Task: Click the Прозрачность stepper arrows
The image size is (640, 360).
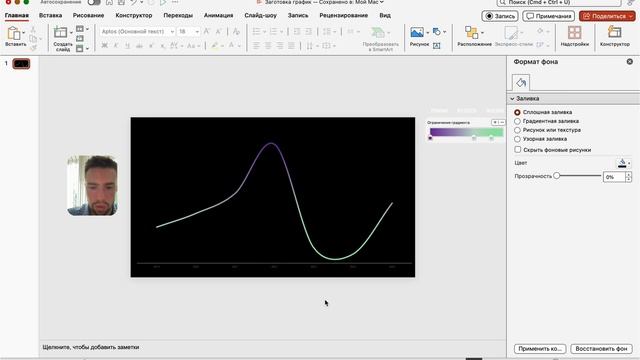Action: coord(629,177)
